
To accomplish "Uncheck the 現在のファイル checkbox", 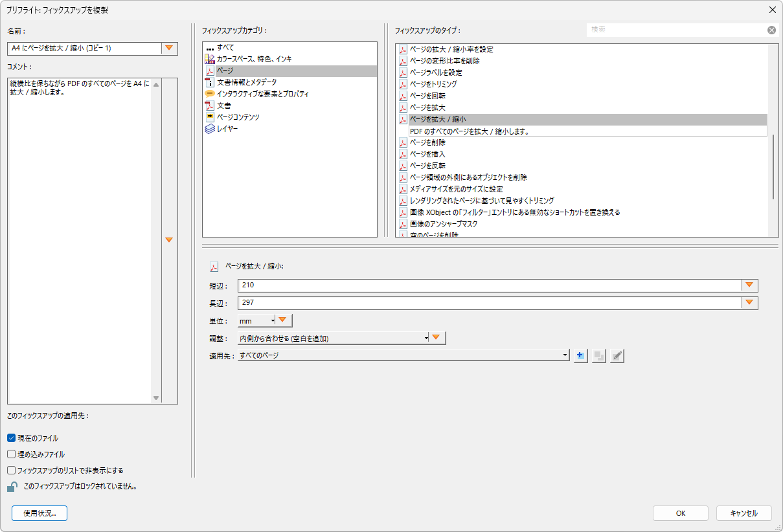I will (x=10, y=438).
